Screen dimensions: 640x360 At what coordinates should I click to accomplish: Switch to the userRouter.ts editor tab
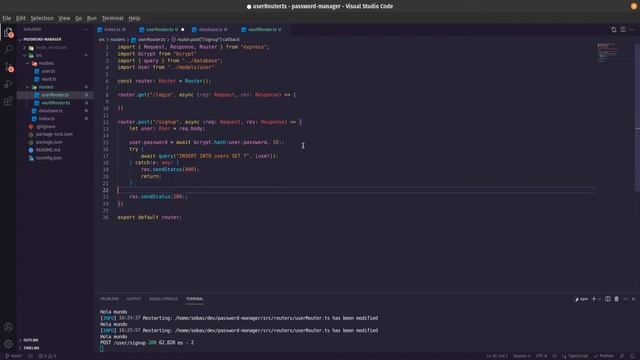click(162, 29)
